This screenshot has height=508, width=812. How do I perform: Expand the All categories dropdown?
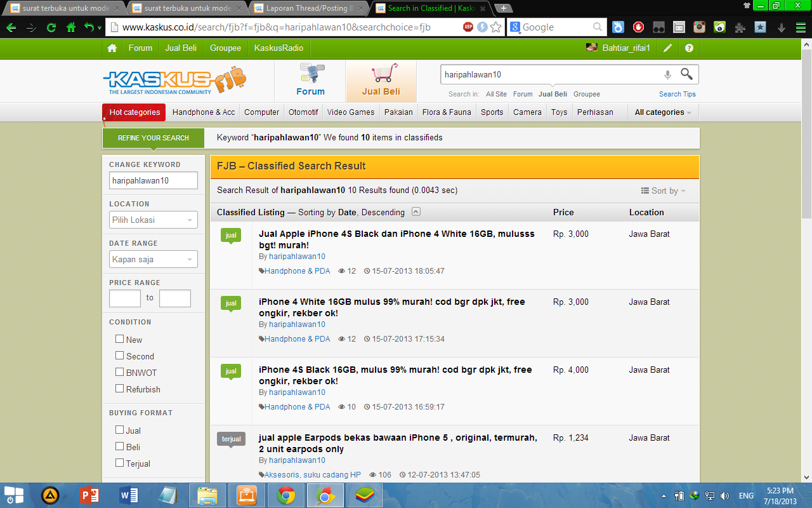pyautogui.click(x=663, y=112)
